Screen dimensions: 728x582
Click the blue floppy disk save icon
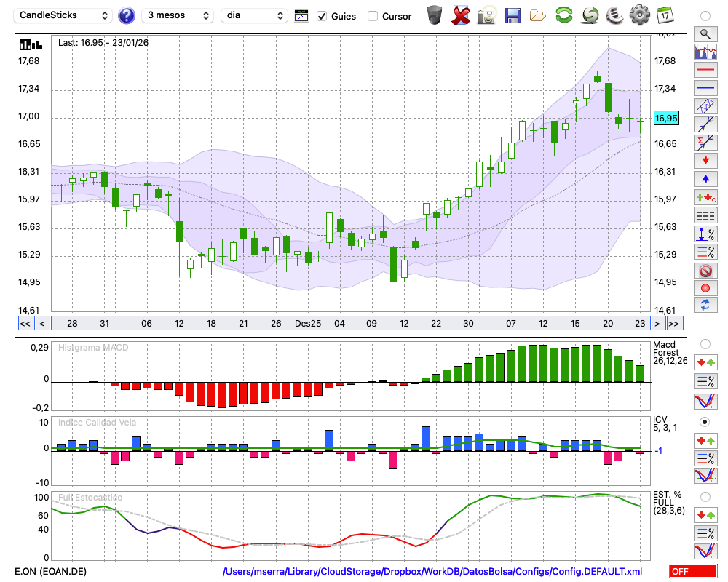coord(513,15)
